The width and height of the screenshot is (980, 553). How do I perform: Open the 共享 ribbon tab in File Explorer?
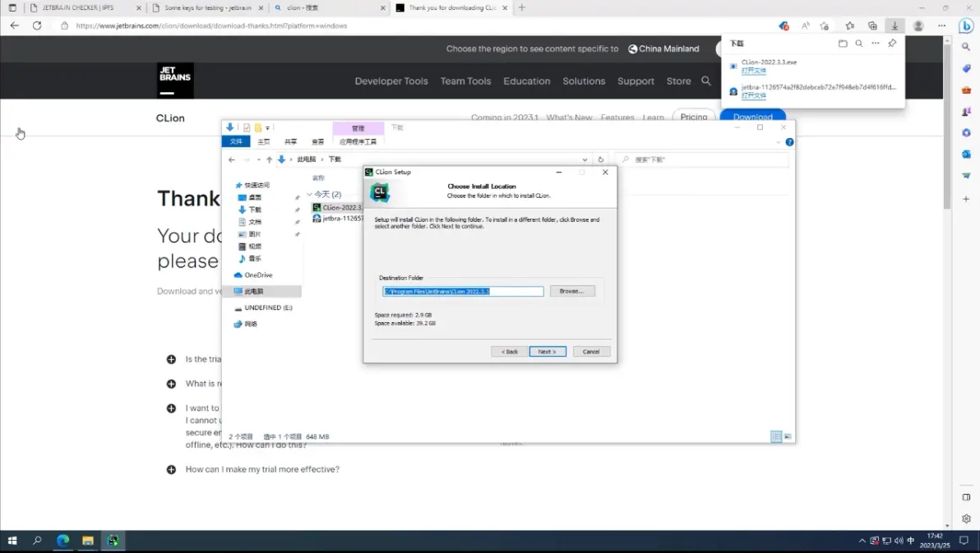(290, 142)
